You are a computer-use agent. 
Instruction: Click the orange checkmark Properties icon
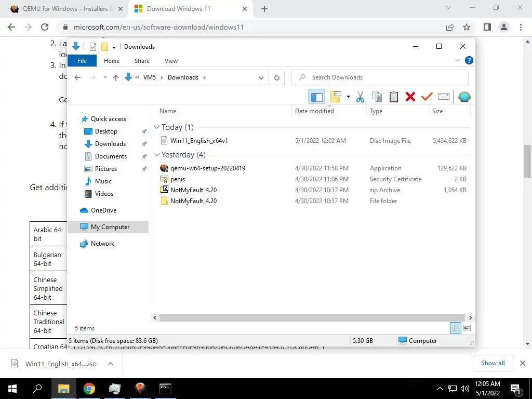pos(427,97)
